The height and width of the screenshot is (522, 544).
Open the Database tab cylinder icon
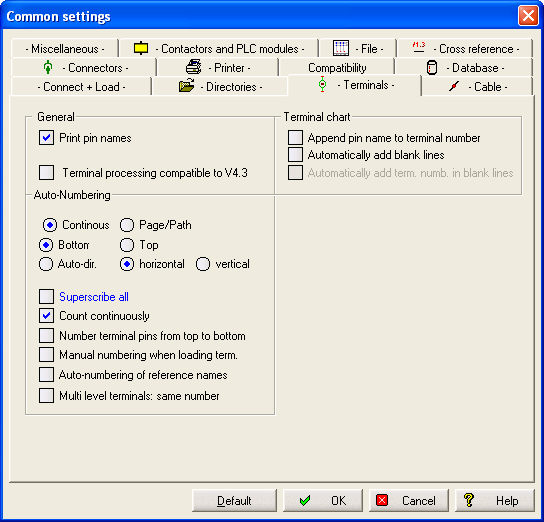432,68
